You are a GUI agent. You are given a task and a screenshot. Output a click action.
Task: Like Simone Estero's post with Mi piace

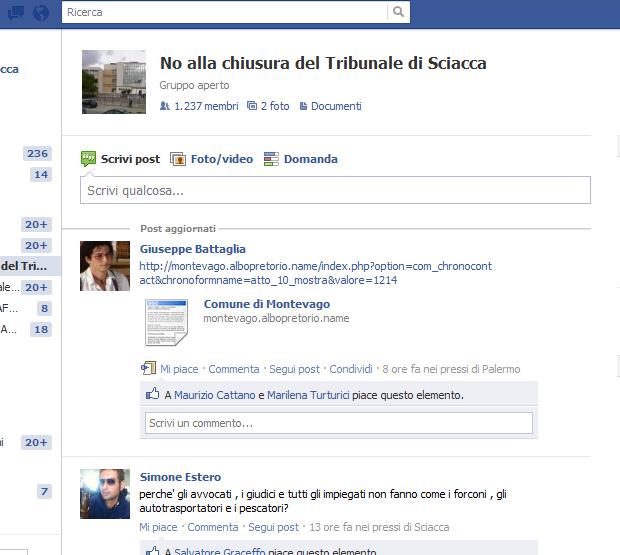[x=158, y=527]
